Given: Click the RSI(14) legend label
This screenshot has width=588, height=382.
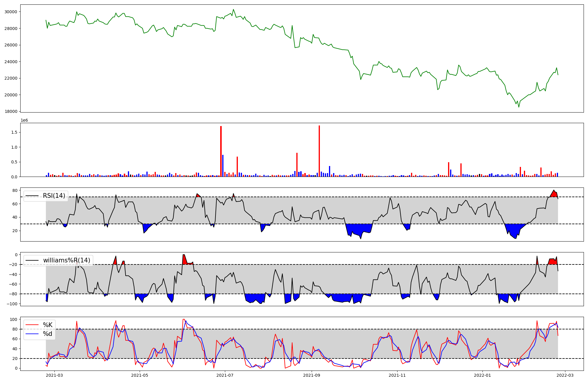Looking at the screenshot, I should 54,196.
